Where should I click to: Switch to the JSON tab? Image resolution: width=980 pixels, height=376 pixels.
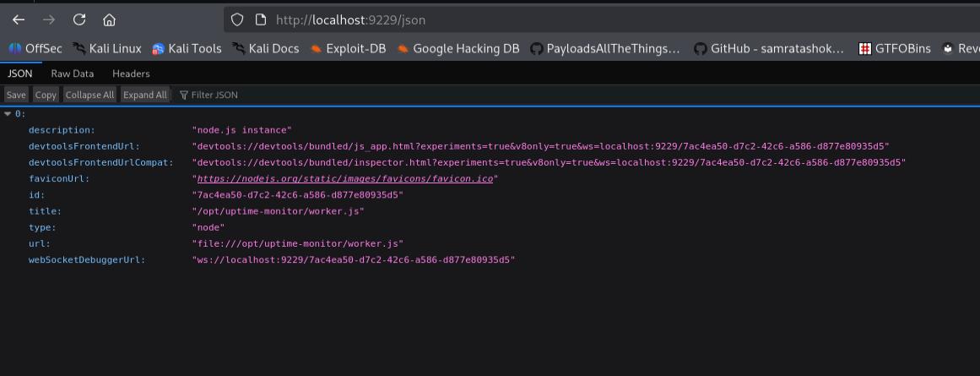pyautogui.click(x=20, y=74)
